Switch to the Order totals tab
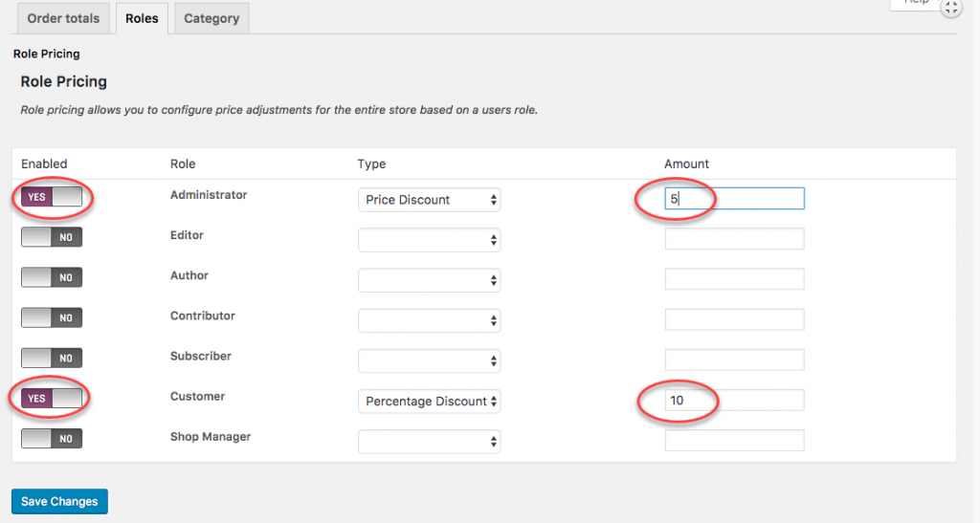980x523 pixels. coord(63,19)
